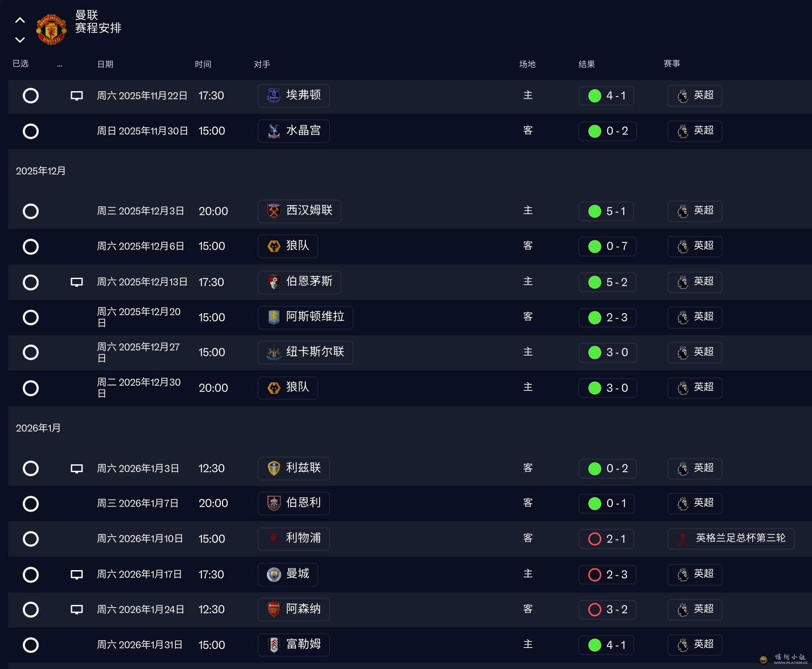Viewport: 812px width, 669px height.
Task: Click the TV icon on Bournemouth fixture row
Action: pos(77,282)
